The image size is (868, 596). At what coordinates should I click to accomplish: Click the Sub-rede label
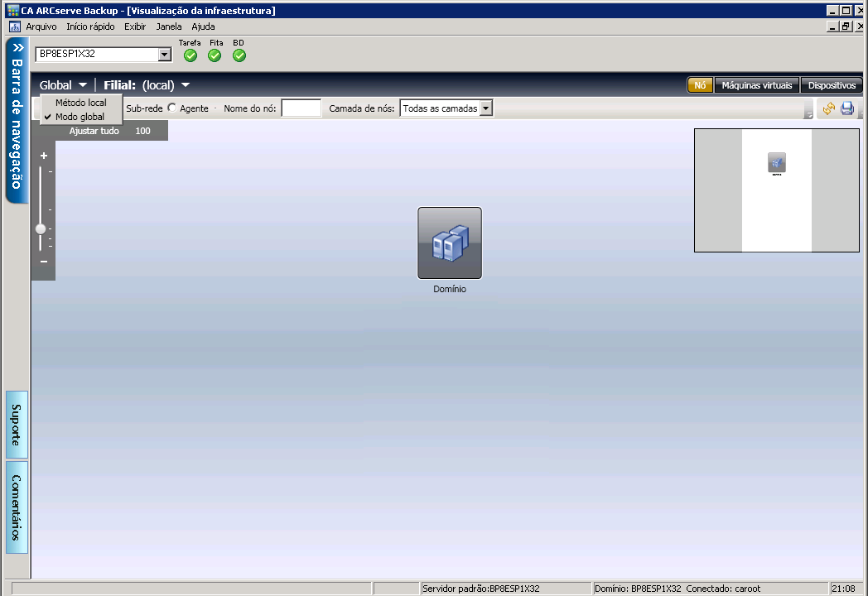click(x=144, y=108)
